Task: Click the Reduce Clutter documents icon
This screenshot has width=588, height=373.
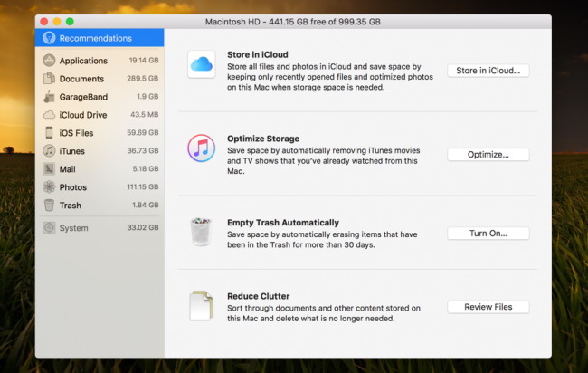Action: [x=201, y=305]
